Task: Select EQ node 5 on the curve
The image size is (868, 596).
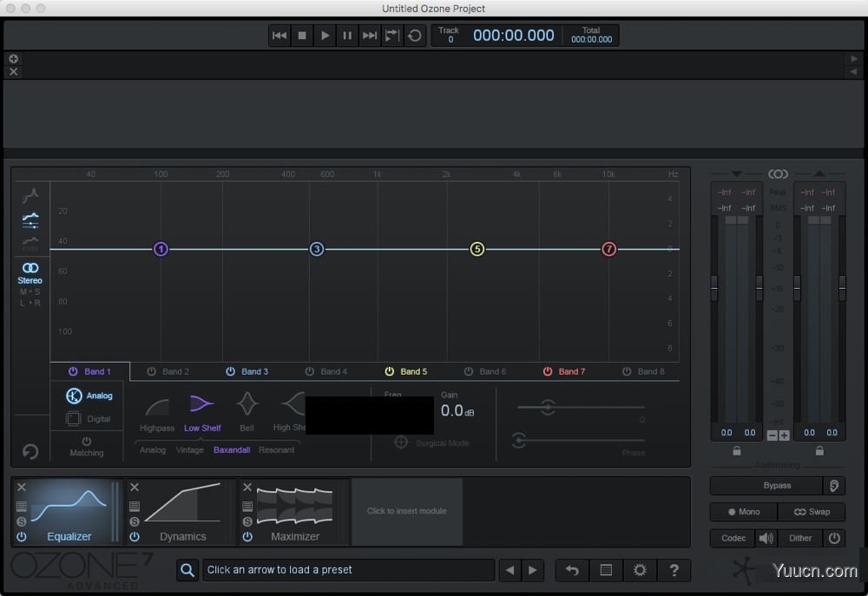Action: pyautogui.click(x=477, y=249)
